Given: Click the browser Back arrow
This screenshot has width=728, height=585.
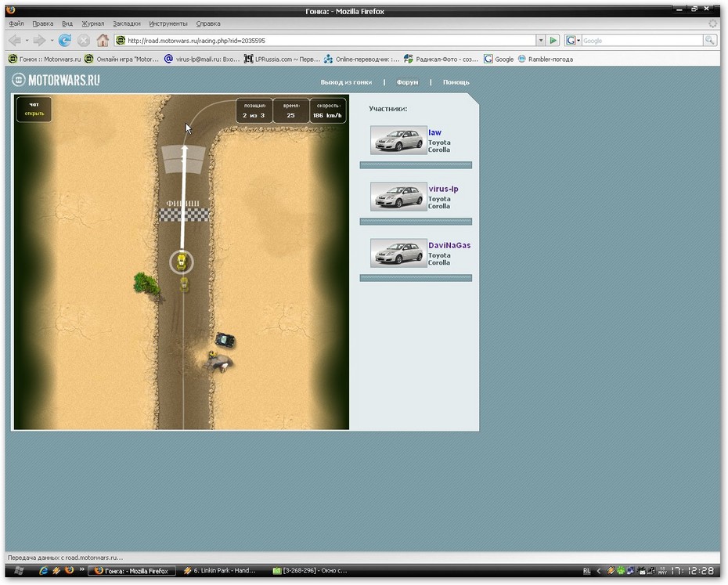Looking at the screenshot, I should click(15, 41).
